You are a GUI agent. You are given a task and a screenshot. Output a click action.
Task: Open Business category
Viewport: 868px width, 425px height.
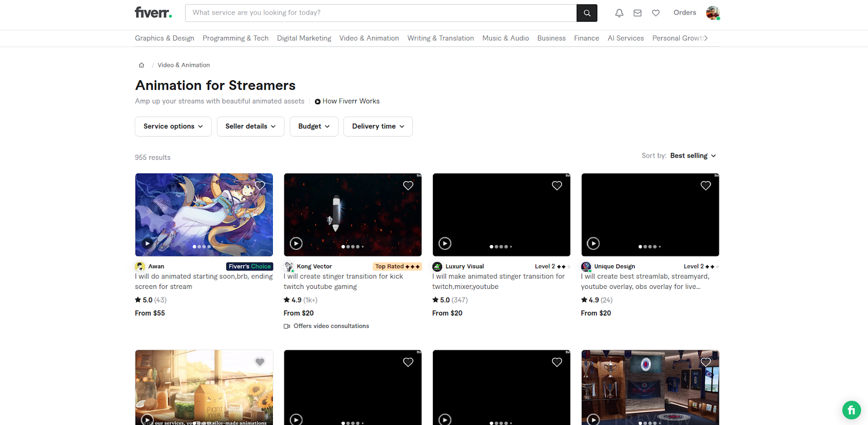coord(551,38)
